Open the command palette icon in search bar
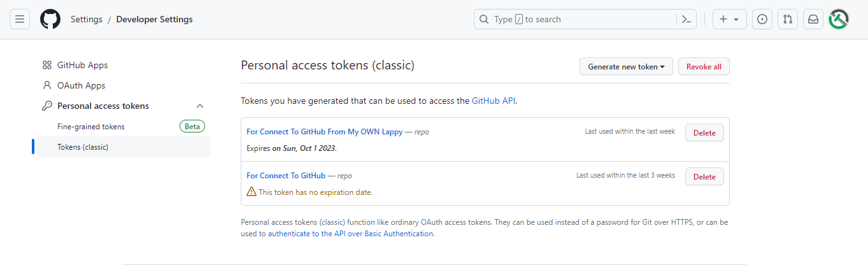The width and height of the screenshot is (868, 277). click(686, 19)
